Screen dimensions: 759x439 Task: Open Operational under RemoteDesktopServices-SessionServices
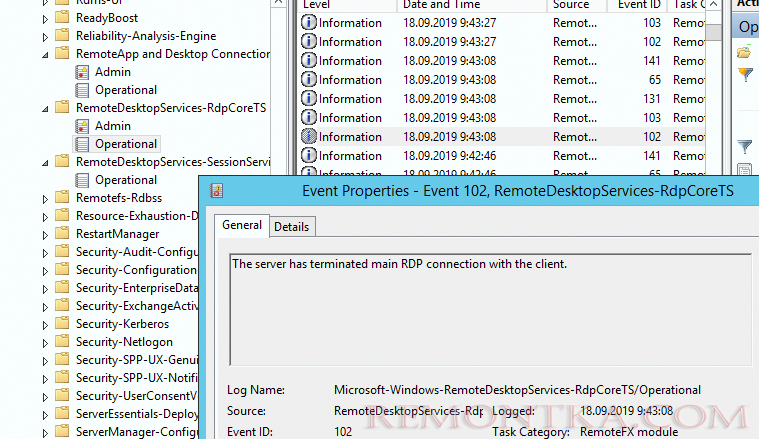[x=126, y=180]
